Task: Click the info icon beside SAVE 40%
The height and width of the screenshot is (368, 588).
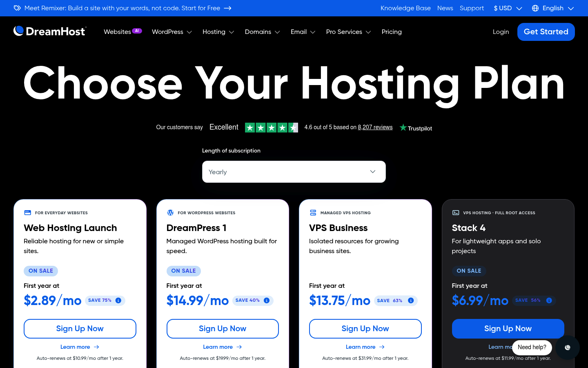Action: pyautogui.click(x=267, y=301)
